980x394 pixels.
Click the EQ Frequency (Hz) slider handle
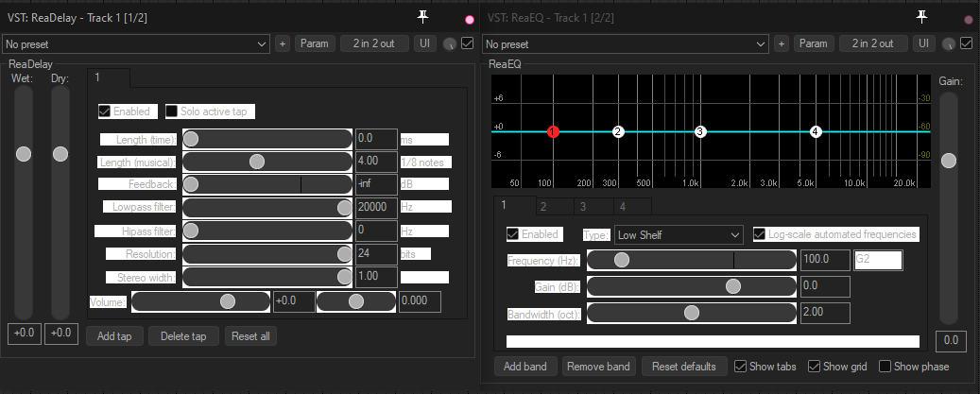(621, 260)
